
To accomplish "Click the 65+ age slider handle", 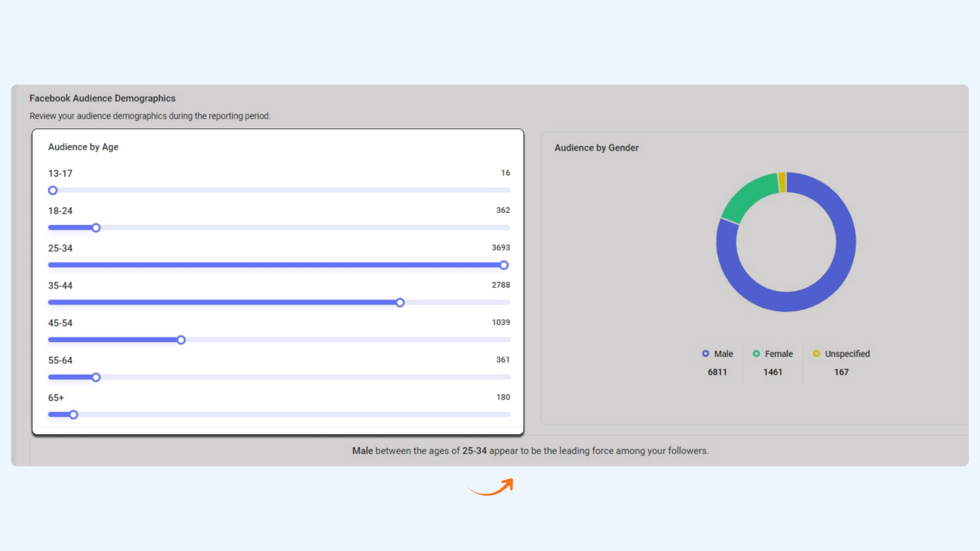I will coord(73,415).
